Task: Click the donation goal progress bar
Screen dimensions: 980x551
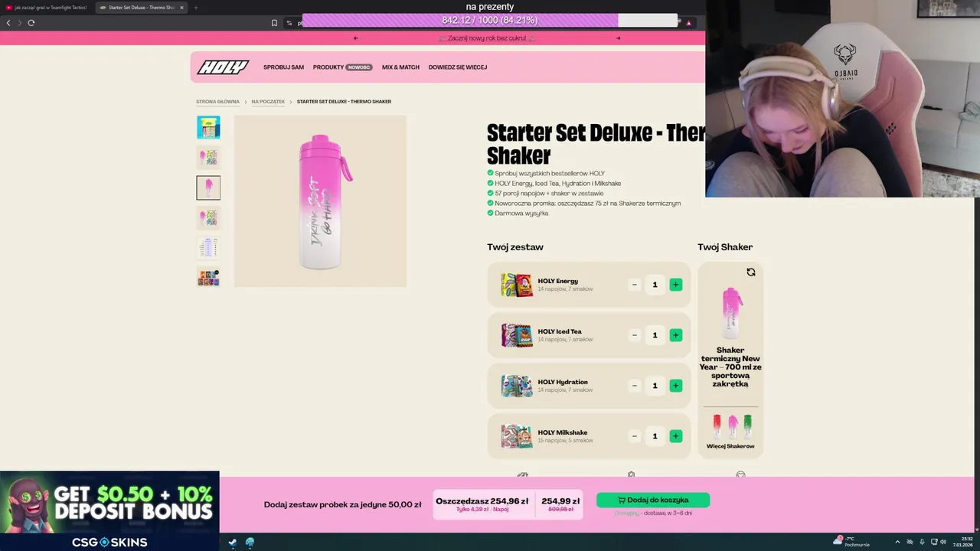Action: point(490,20)
